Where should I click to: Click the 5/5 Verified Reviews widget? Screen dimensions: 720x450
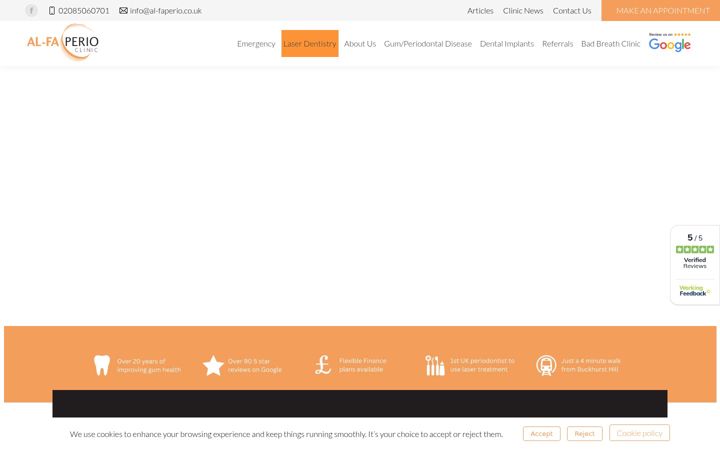695,265
